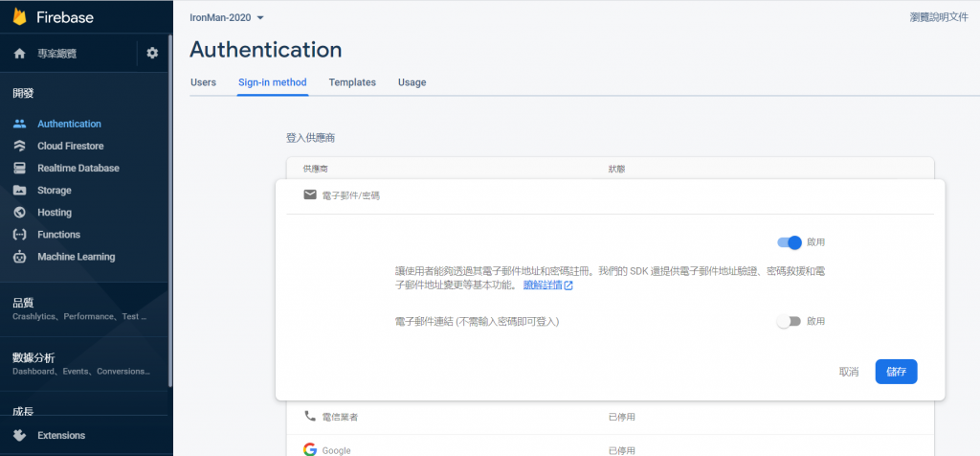Go to the Usage tab

pyautogui.click(x=412, y=82)
